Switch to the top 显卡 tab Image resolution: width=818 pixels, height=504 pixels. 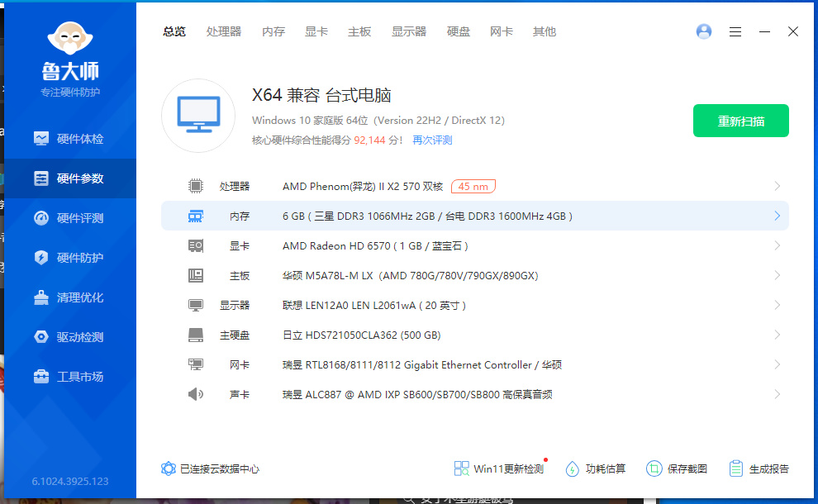click(316, 32)
